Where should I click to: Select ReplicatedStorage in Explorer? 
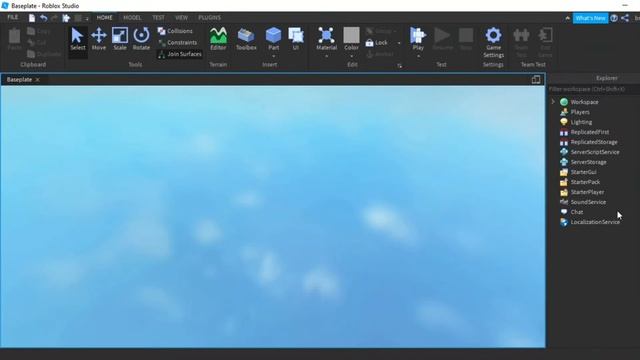tap(594, 142)
